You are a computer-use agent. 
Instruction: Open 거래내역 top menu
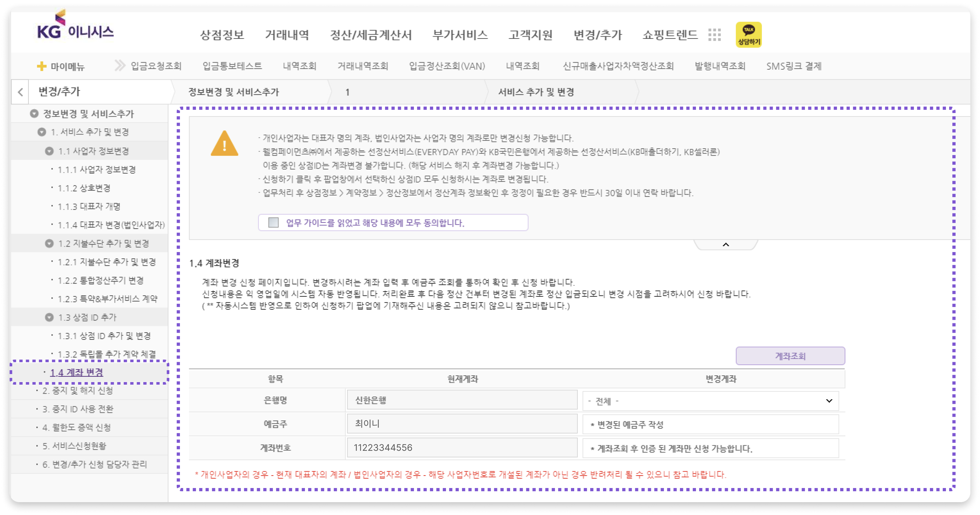click(x=287, y=35)
